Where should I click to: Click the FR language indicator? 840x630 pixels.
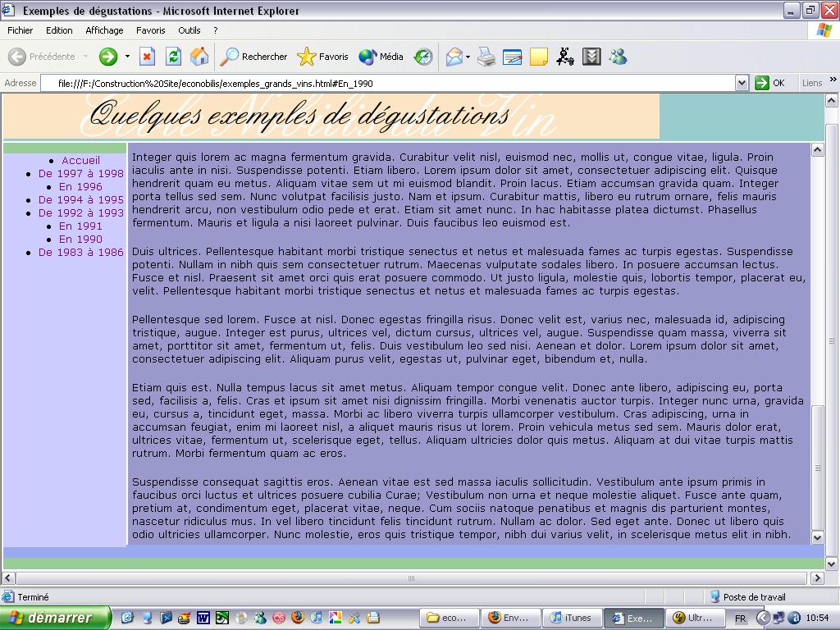(x=741, y=619)
